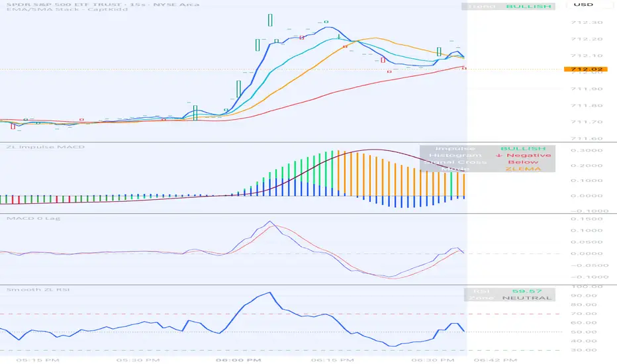The width and height of the screenshot is (617, 364).
Task: Click 0.0000 on the ZL Impulse MACD axis
Action: [587, 196]
